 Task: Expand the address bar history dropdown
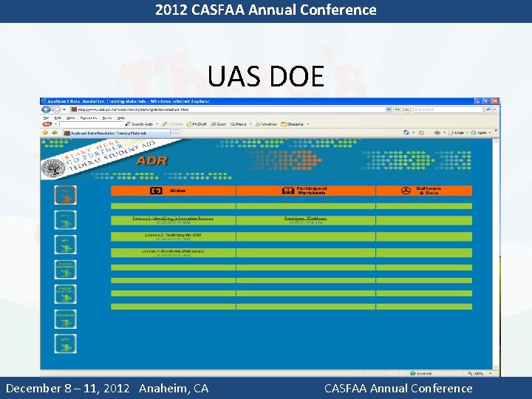click(x=389, y=109)
